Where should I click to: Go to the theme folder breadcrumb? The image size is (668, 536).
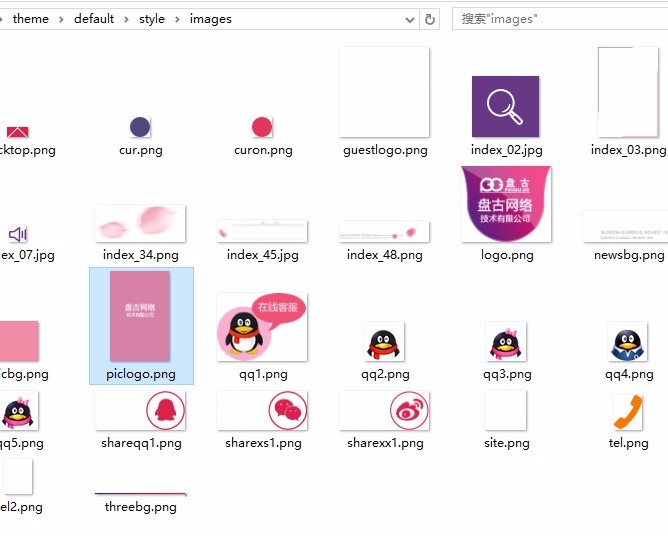(x=31, y=19)
